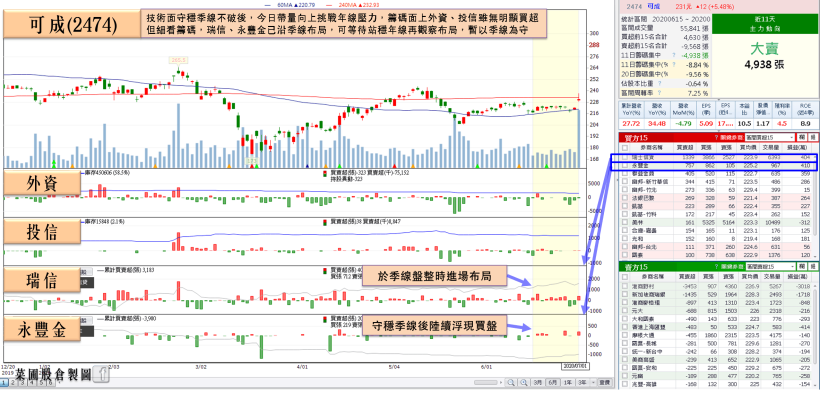Set chart range to 6月

click(553, 382)
